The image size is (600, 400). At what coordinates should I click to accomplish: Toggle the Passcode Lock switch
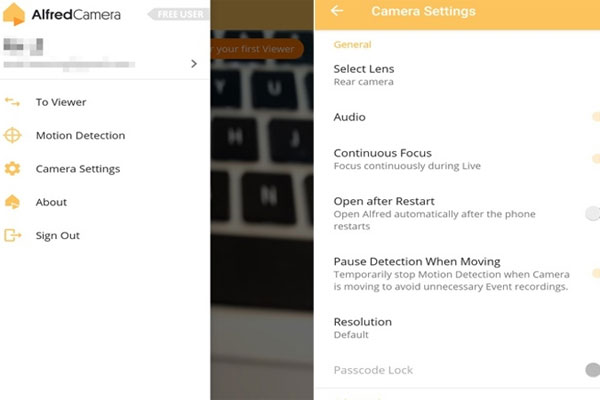592,370
